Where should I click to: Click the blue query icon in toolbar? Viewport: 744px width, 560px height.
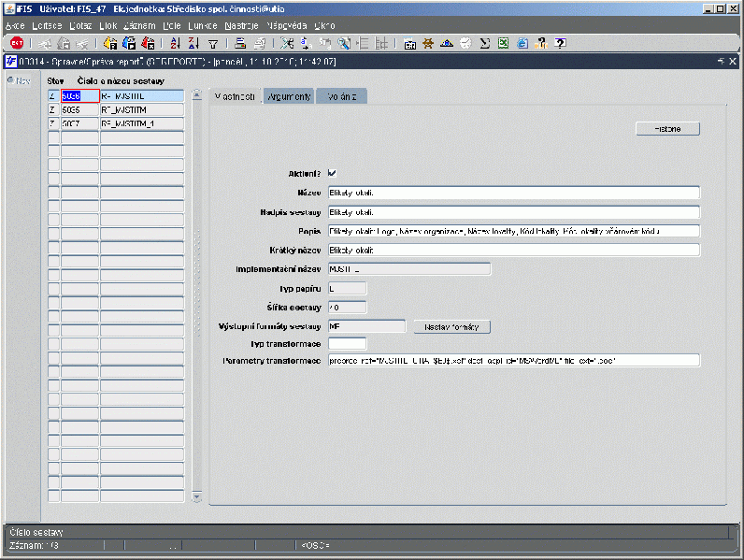[x=129, y=43]
